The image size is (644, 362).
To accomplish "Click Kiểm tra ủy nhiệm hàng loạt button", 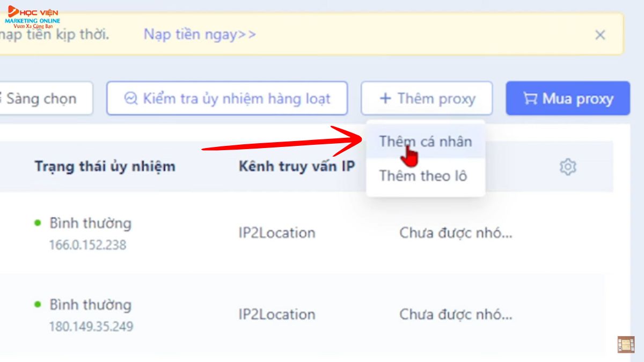I will (227, 98).
